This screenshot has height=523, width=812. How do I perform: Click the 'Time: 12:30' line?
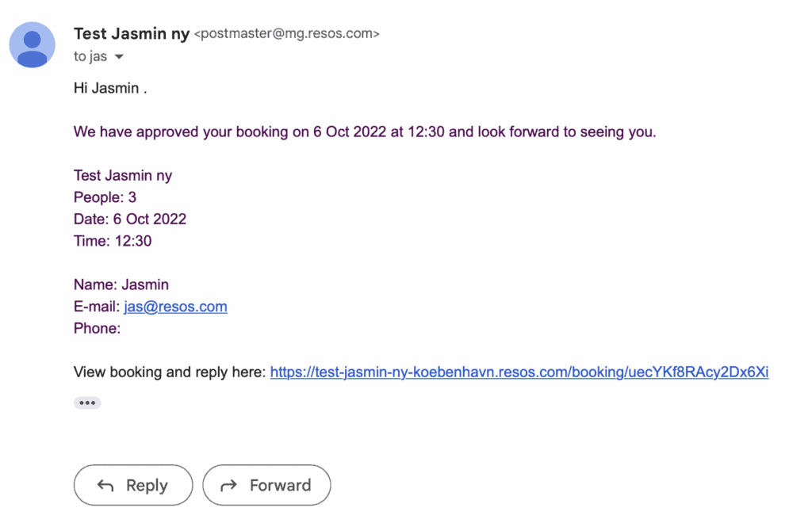click(113, 241)
